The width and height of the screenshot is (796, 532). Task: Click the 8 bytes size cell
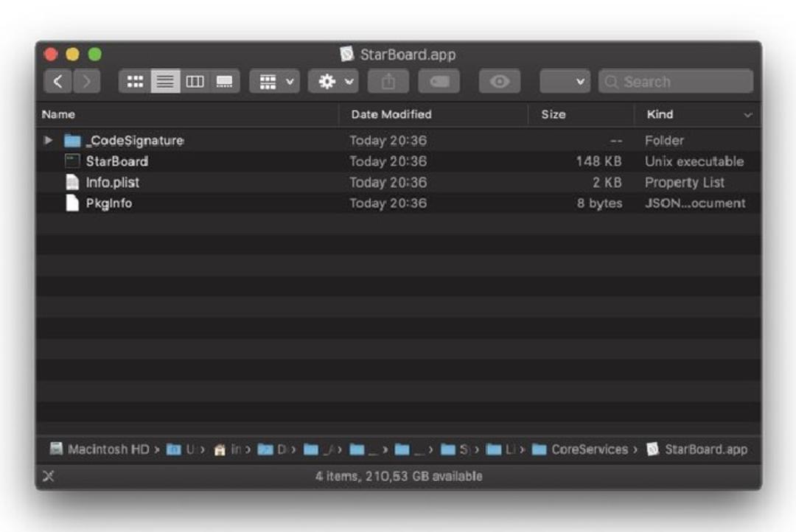pyautogui.click(x=599, y=203)
